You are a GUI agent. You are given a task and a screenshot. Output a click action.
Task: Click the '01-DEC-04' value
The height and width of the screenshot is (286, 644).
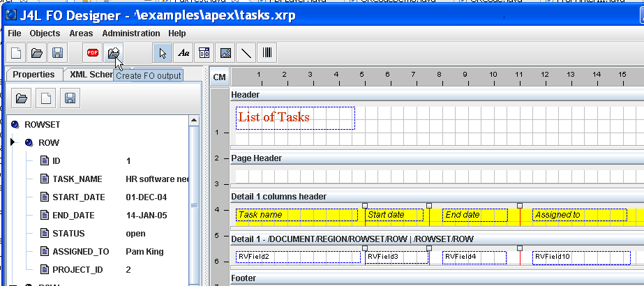147,197
